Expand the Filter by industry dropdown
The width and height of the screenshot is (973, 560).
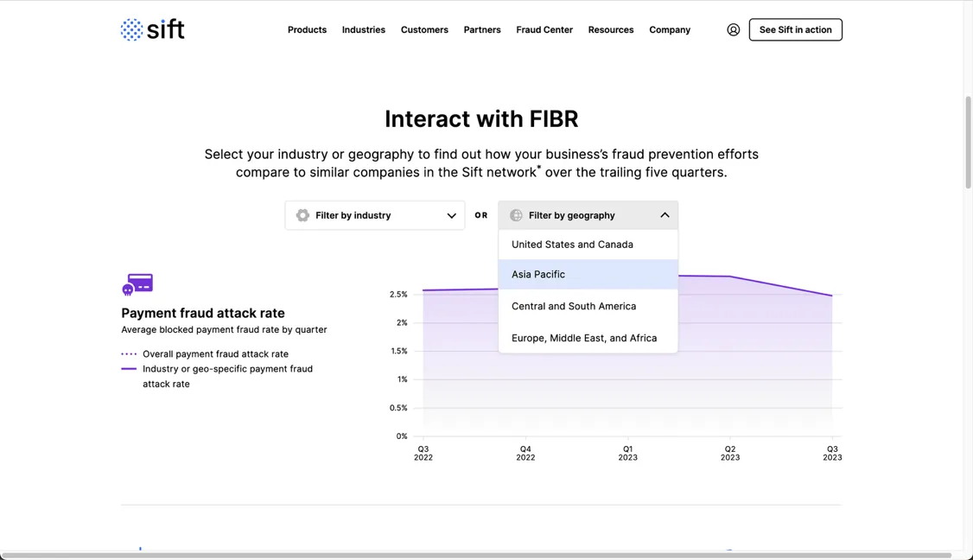(375, 215)
